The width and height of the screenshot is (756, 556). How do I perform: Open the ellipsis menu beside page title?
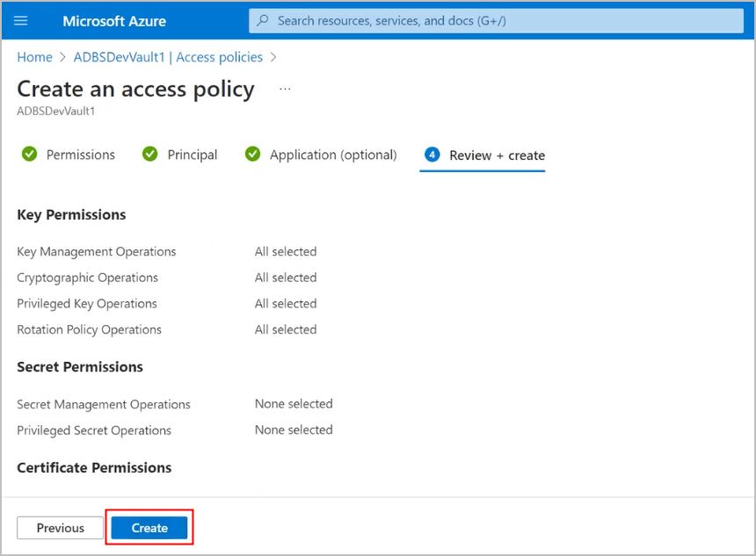tap(284, 87)
